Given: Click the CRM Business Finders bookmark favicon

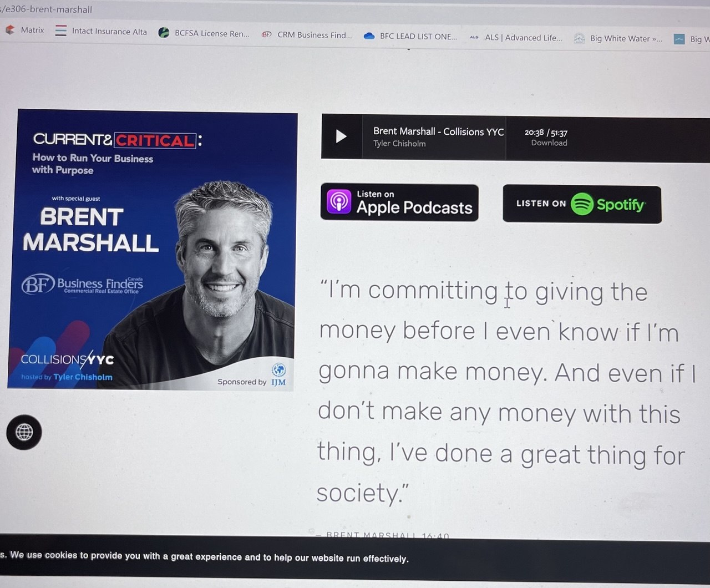Looking at the screenshot, I should pyautogui.click(x=267, y=34).
